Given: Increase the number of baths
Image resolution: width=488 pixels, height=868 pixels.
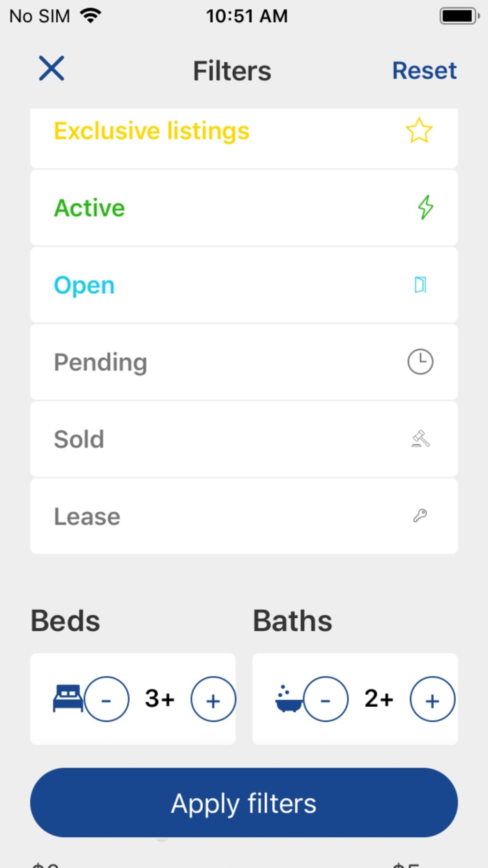Looking at the screenshot, I should [432, 699].
